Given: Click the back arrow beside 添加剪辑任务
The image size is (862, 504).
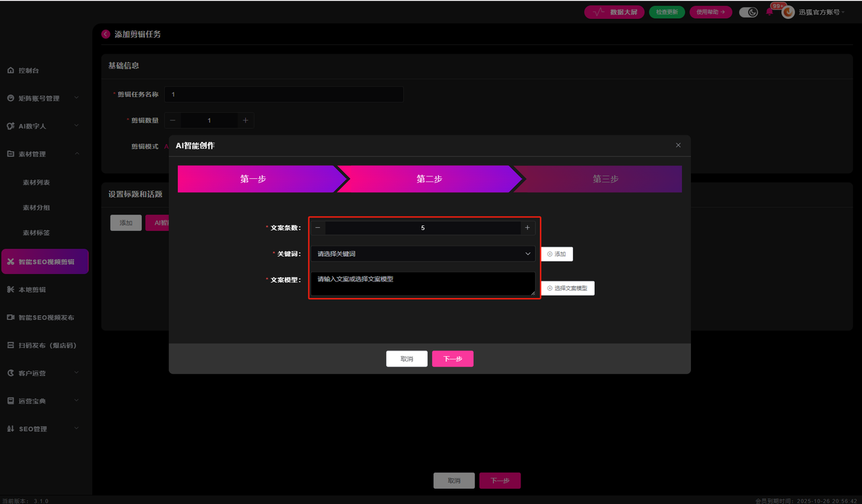Looking at the screenshot, I should (x=106, y=34).
